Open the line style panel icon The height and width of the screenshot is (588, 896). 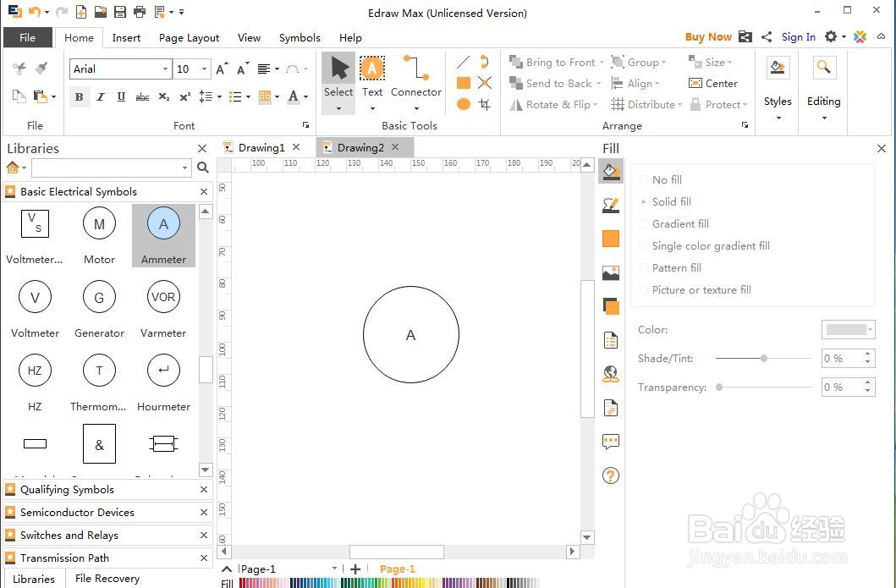tap(611, 205)
